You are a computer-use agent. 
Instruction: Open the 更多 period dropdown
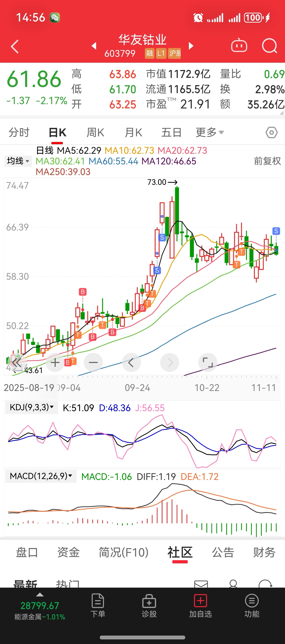[x=210, y=132]
